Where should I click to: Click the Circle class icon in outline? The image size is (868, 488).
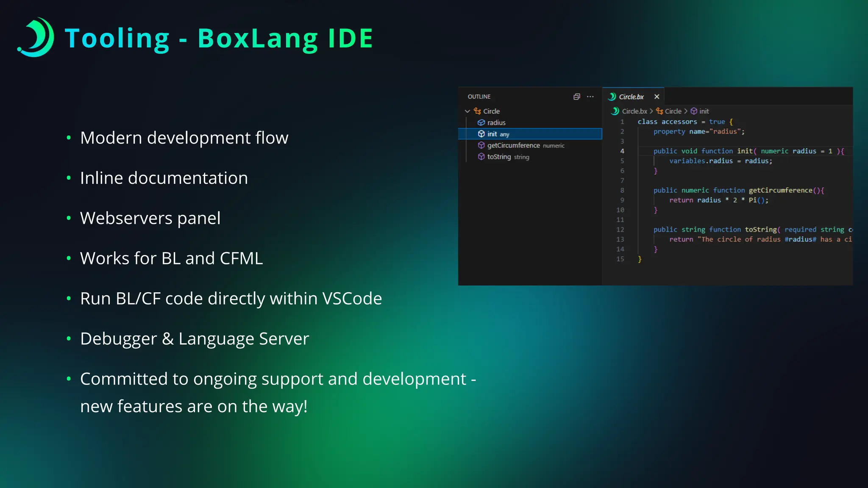tap(477, 111)
